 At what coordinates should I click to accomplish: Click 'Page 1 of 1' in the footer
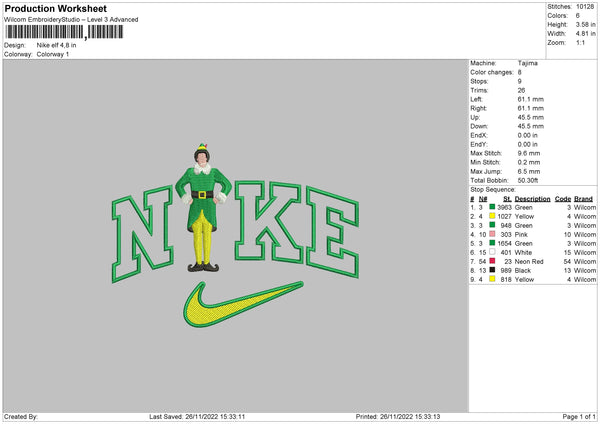tap(579, 417)
